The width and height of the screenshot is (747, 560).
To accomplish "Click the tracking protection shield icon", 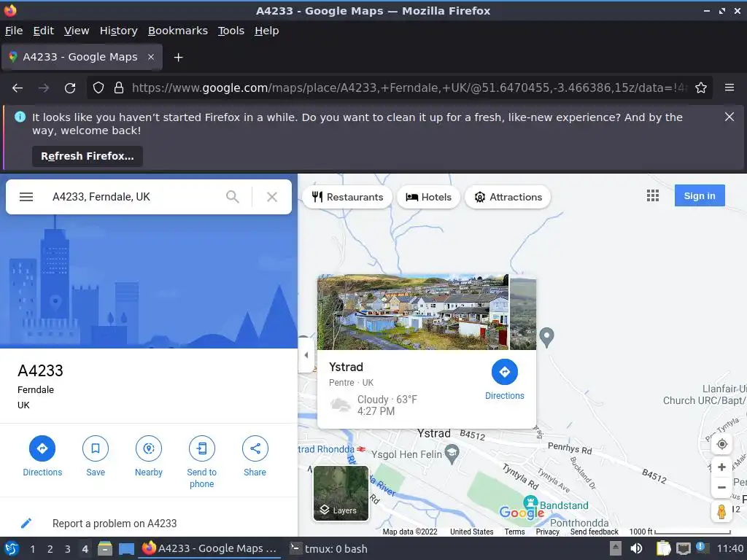I will coord(98,88).
